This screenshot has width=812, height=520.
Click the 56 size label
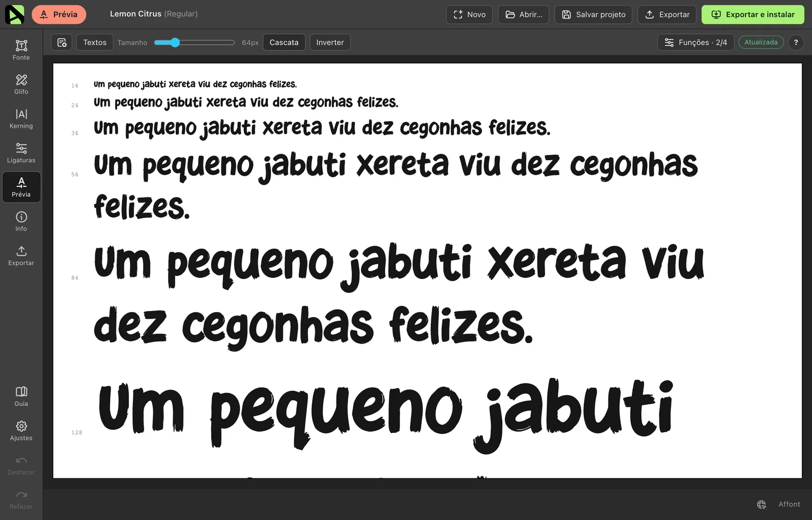[75, 175]
